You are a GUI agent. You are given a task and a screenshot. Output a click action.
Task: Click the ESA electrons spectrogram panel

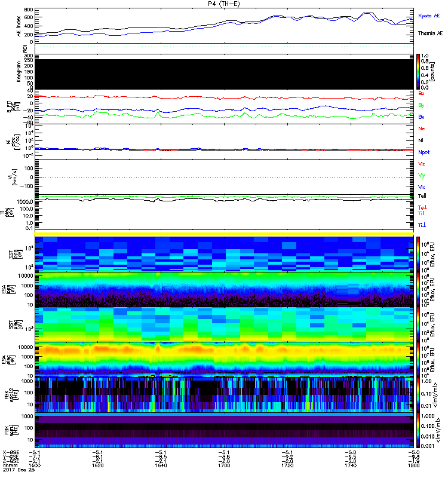click(x=224, y=360)
